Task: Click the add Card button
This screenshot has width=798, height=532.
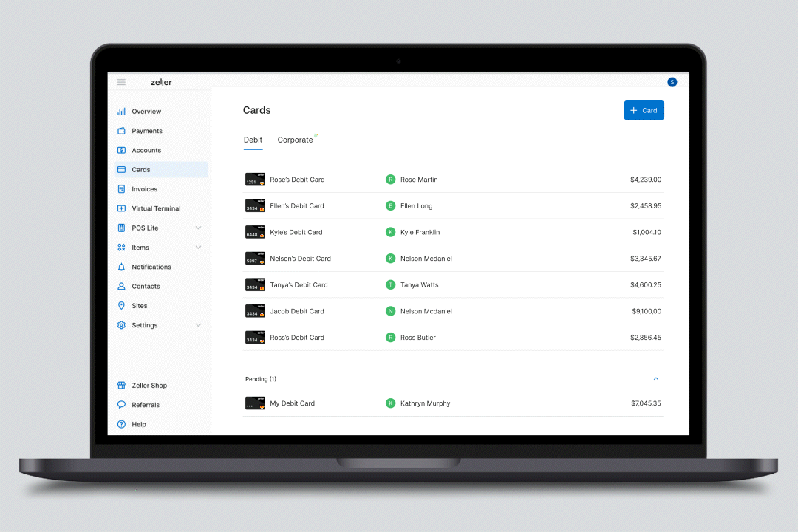Action: point(644,110)
